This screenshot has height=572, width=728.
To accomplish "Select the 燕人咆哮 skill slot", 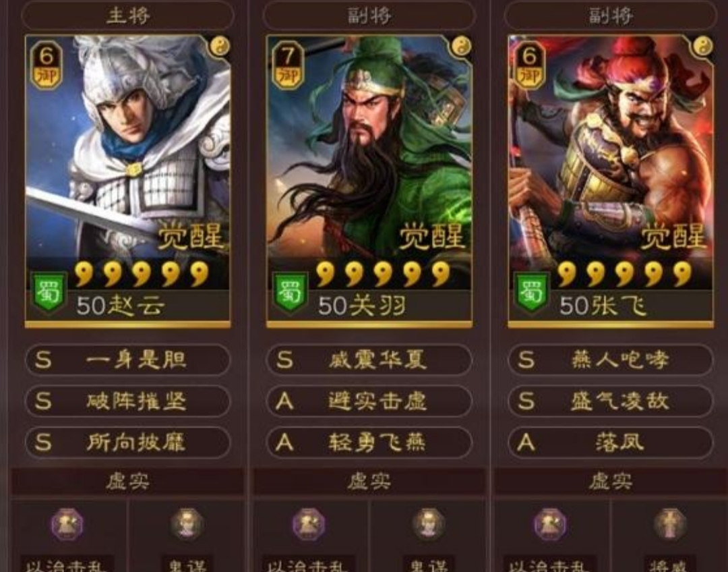I will [611, 360].
